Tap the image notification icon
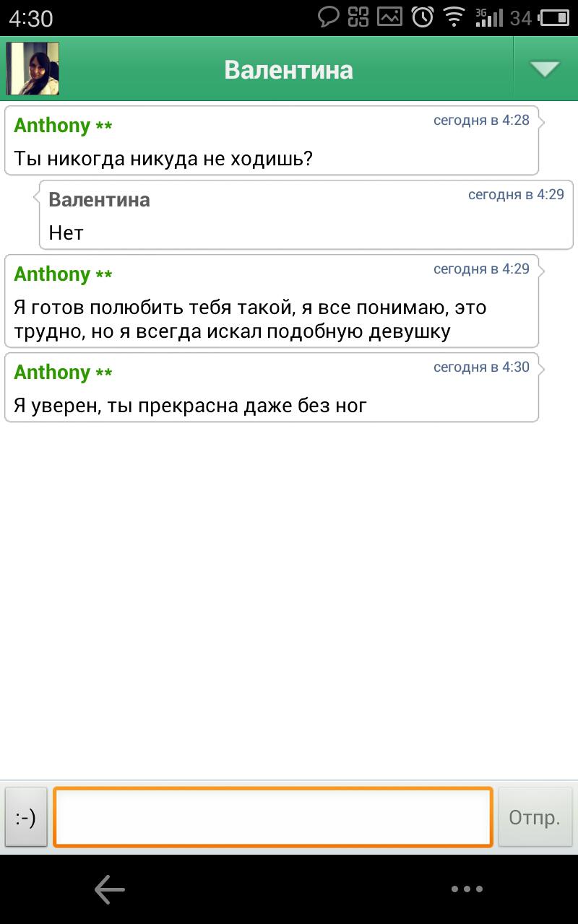The image size is (578, 924). coord(390,17)
